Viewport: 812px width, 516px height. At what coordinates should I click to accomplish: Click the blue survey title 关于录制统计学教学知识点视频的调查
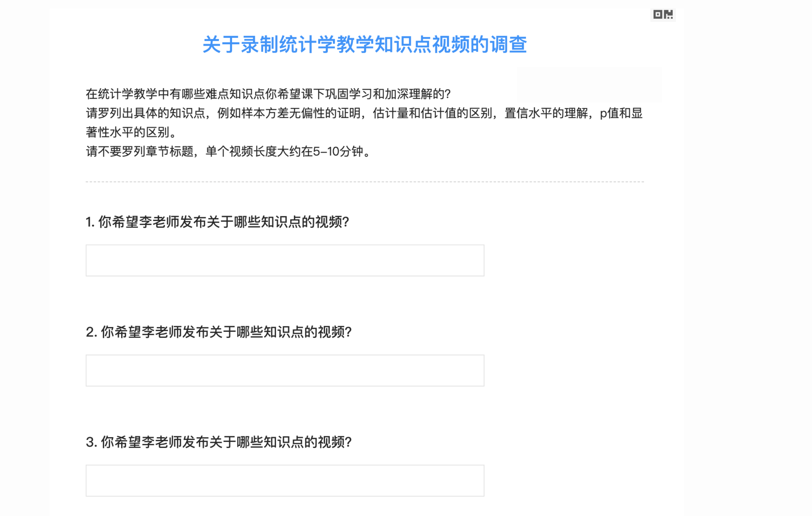pos(364,44)
